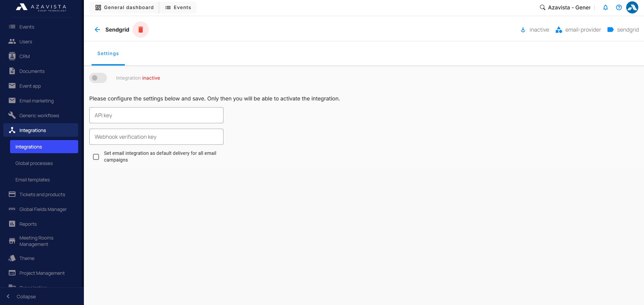Open Email templates submenu item

[44, 180]
